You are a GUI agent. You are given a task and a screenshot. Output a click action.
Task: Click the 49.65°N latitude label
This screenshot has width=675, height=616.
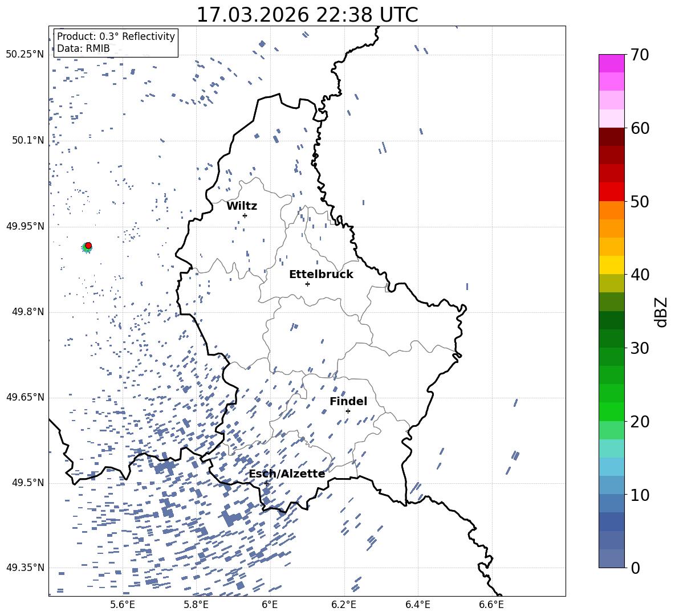pyautogui.click(x=25, y=397)
